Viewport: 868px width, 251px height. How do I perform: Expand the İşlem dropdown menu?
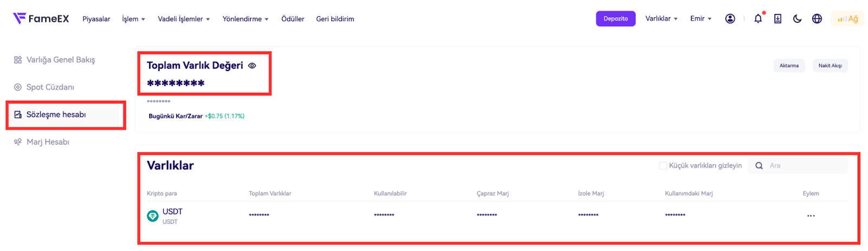click(133, 19)
